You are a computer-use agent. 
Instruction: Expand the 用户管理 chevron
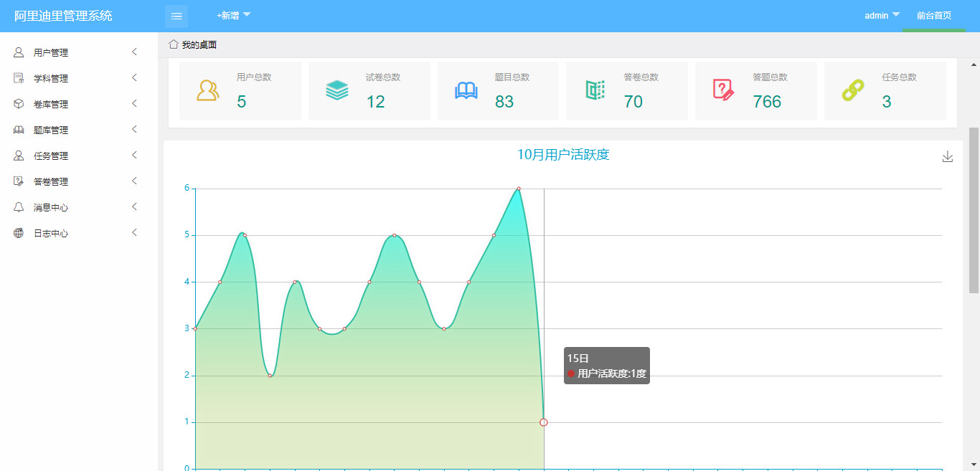coord(134,52)
